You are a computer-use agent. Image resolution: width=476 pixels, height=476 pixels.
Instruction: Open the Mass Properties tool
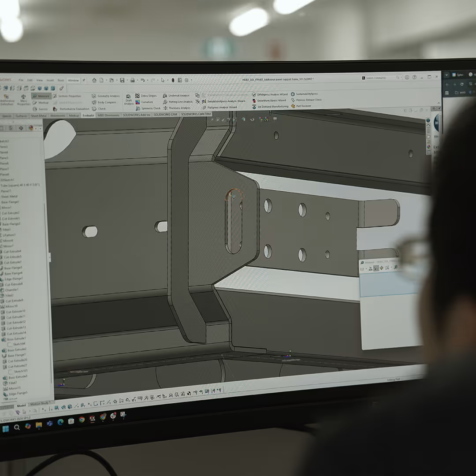[23, 100]
